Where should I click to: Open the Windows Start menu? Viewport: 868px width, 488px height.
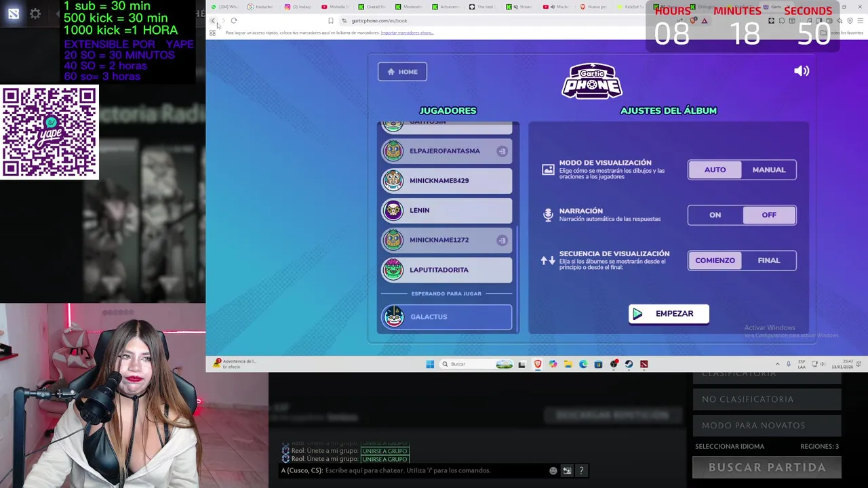430,365
